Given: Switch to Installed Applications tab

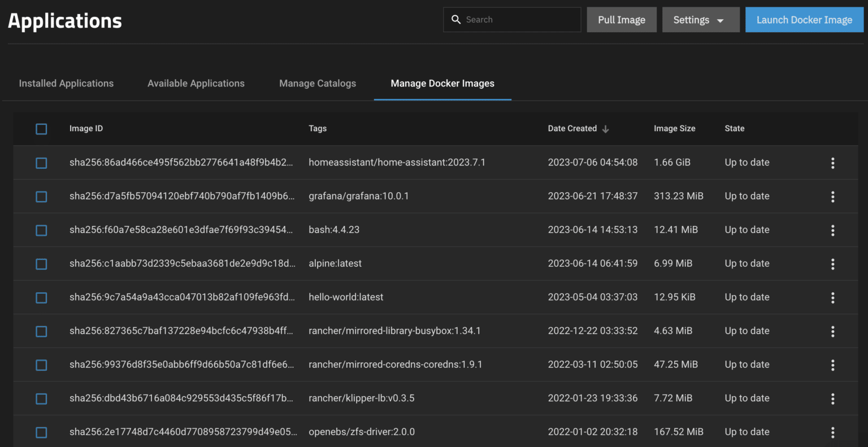Looking at the screenshot, I should coord(66,83).
